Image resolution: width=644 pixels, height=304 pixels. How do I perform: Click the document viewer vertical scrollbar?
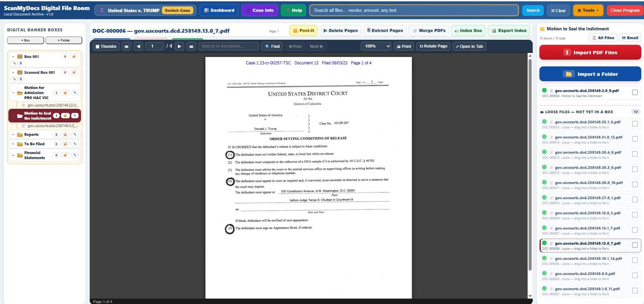tap(530, 164)
